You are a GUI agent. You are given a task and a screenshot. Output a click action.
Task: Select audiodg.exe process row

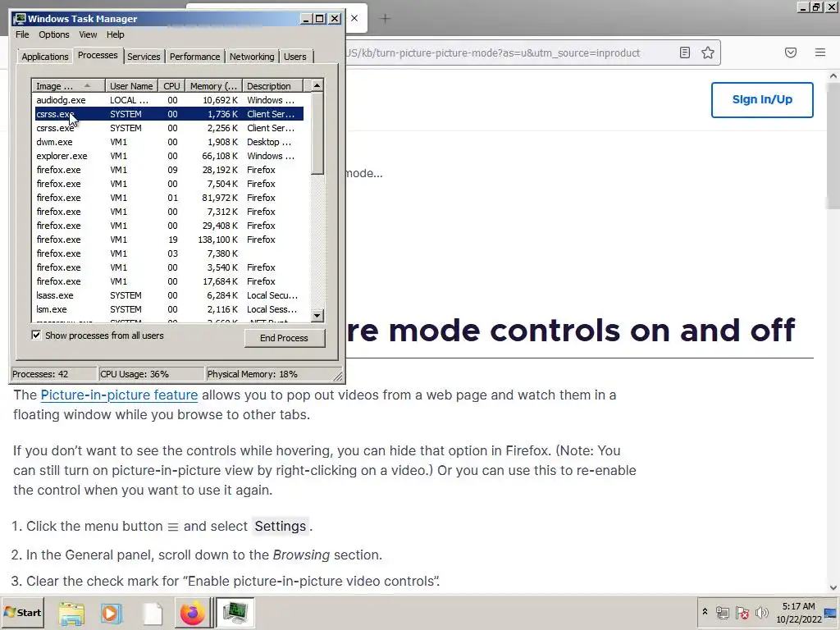click(x=169, y=100)
